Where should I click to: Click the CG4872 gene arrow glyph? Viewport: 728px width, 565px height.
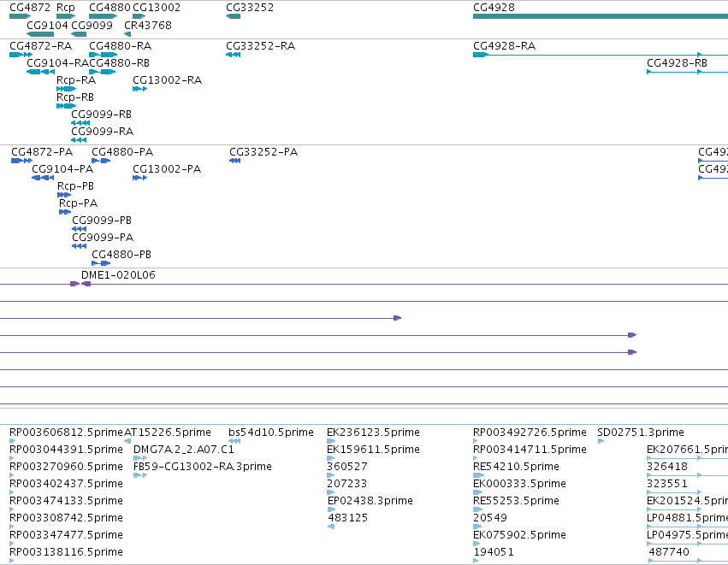[20, 16]
